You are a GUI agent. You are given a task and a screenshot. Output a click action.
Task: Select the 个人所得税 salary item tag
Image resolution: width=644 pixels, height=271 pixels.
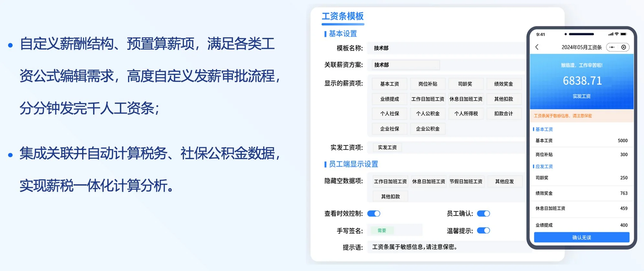coord(466,114)
